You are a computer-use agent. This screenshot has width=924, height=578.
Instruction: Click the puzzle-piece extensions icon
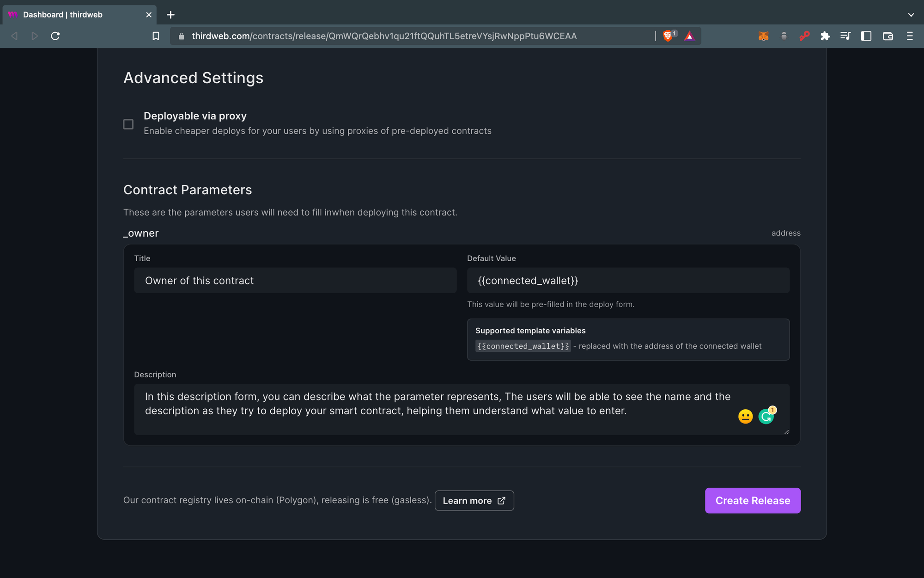click(x=825, y=36)
